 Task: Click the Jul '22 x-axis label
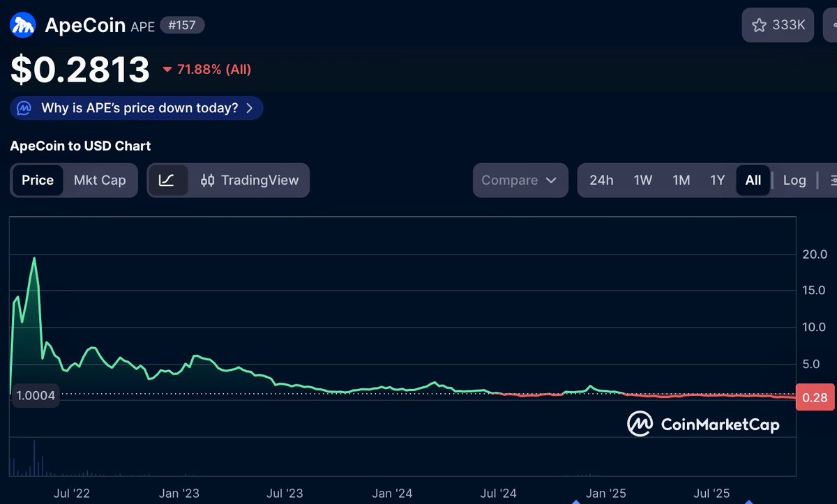tap(72, 494)
